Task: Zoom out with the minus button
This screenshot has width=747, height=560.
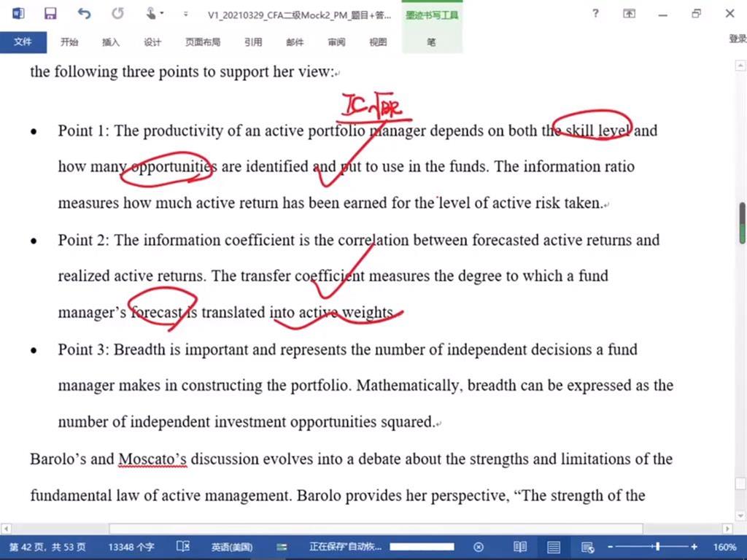Action: coord(611,547)
